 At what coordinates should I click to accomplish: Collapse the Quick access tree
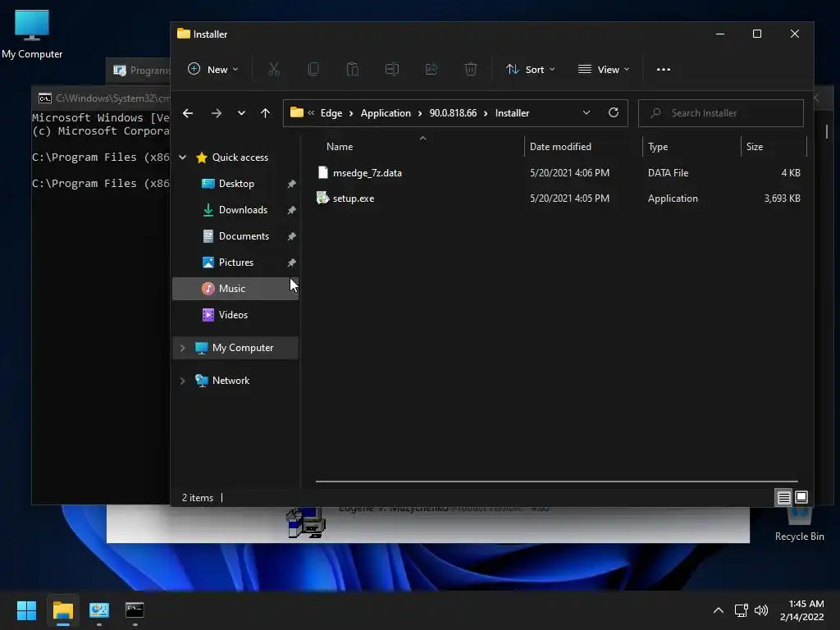pos(183,157)
